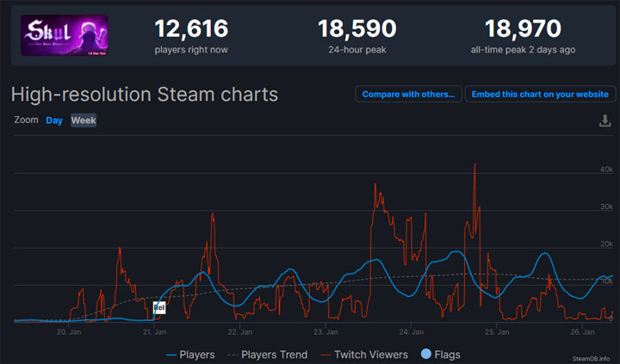Toggle the Flags legend item

(442, 354)
